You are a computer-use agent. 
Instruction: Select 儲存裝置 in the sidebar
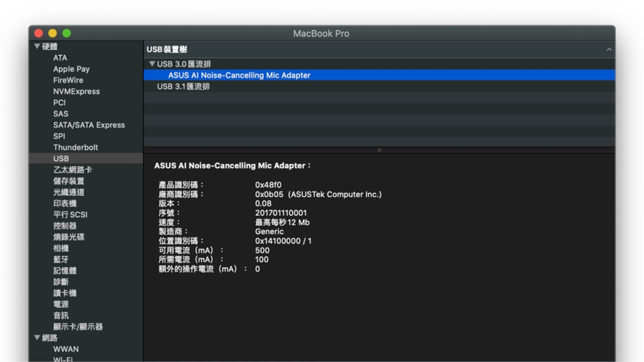[x=69, y=181]
